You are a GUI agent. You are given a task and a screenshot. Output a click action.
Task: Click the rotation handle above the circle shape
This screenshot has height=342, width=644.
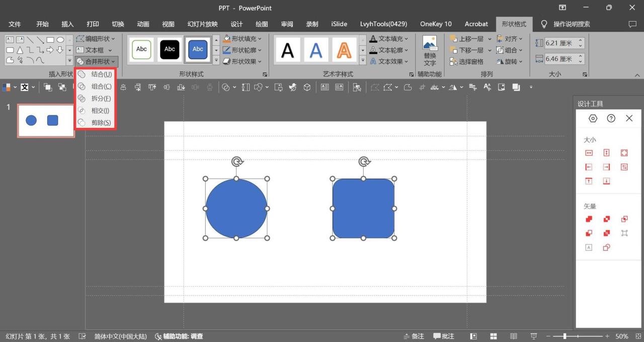[x=237, y=161]
